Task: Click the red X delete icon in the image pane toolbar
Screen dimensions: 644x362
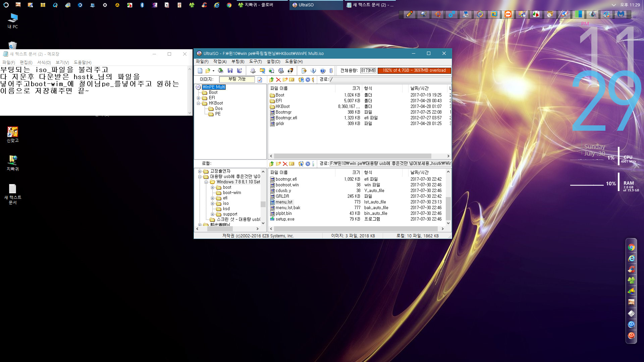Action: 278,79
